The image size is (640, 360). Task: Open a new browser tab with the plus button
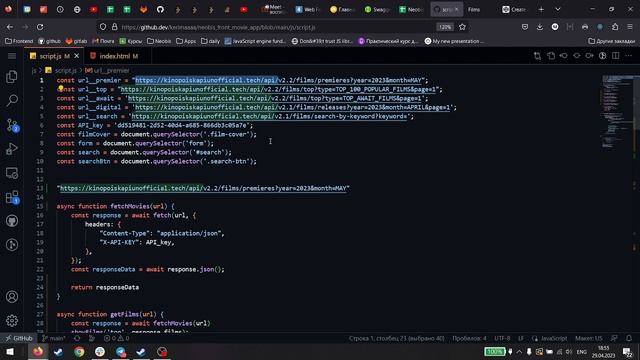coord(541,9)
